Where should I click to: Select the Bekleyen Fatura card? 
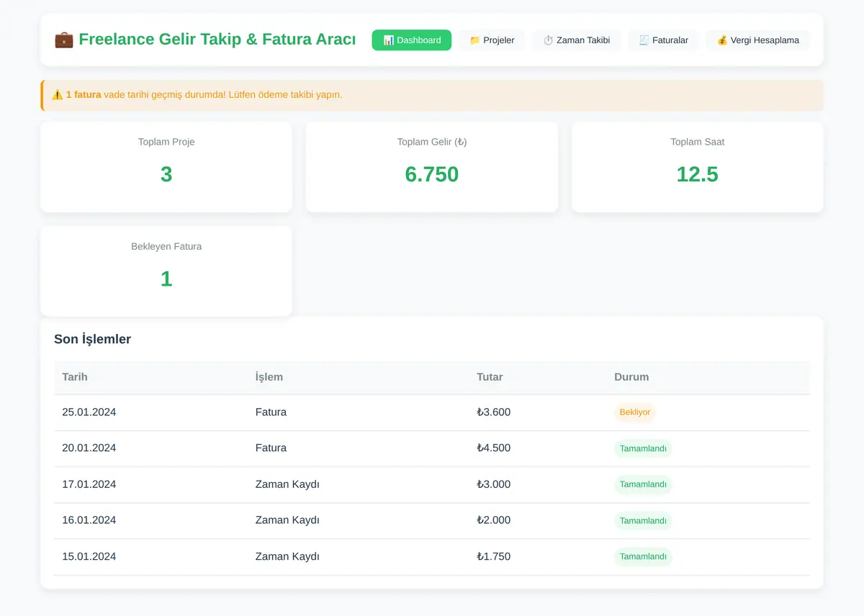pyautogui.click(x=166, y=271)
